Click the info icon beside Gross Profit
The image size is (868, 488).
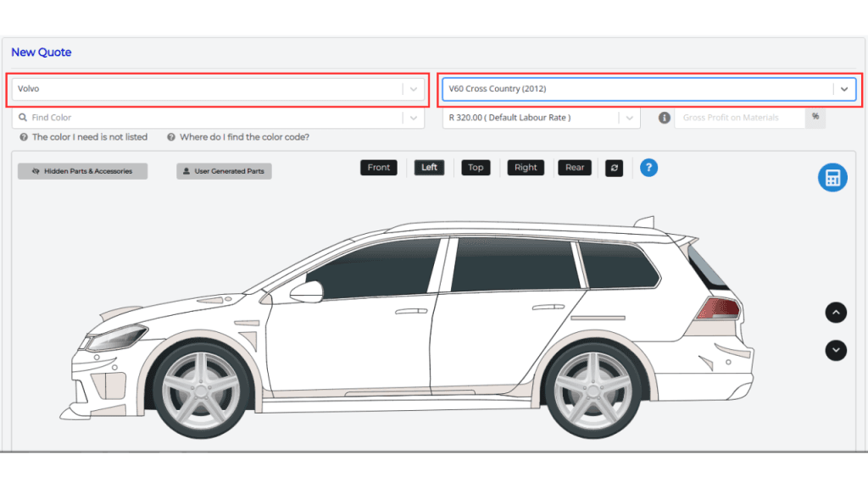(x=665, y=118)
